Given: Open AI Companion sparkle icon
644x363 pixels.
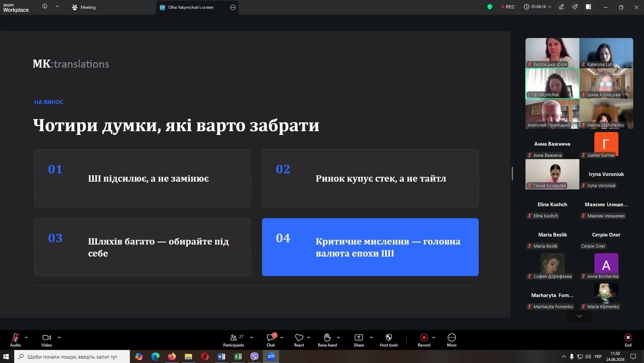Looking at the screenshot, I should click(x=575, y=7).
